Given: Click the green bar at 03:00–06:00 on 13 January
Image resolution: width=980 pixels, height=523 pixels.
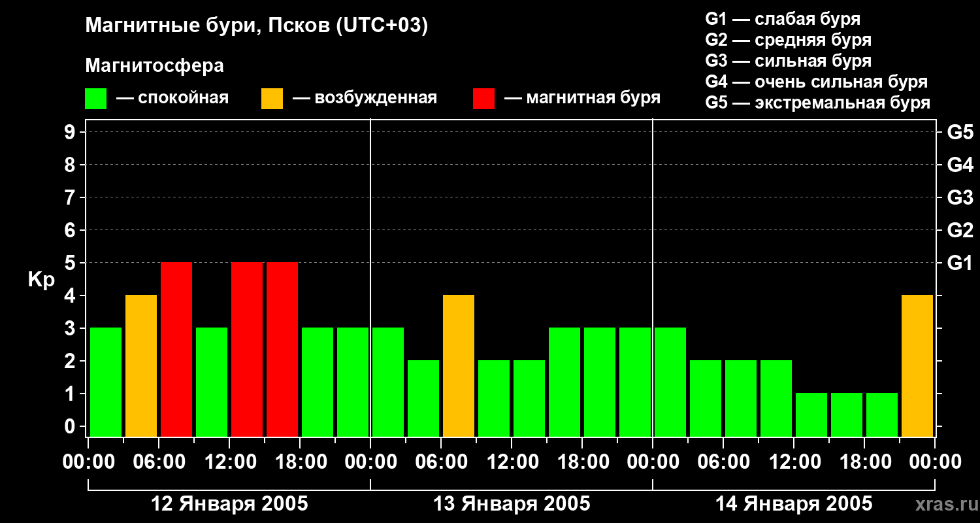Looking at the screenshot, I should tap(423, 398).
